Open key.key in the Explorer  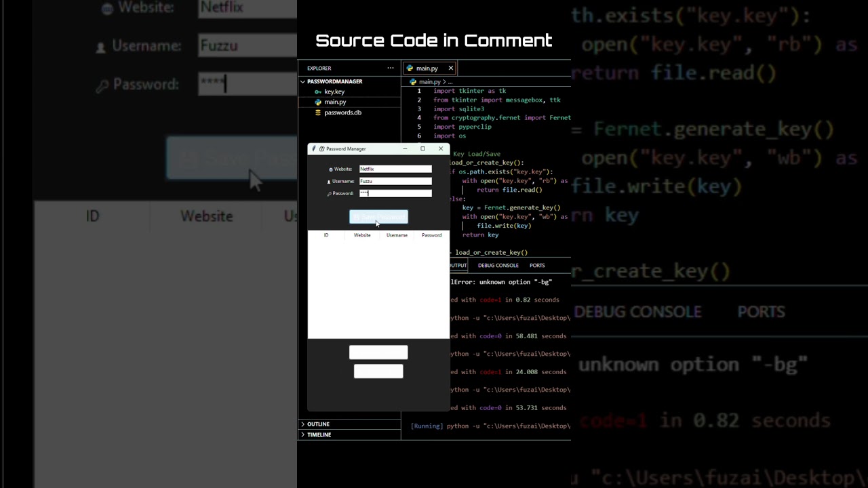click(x=334, y=91)
